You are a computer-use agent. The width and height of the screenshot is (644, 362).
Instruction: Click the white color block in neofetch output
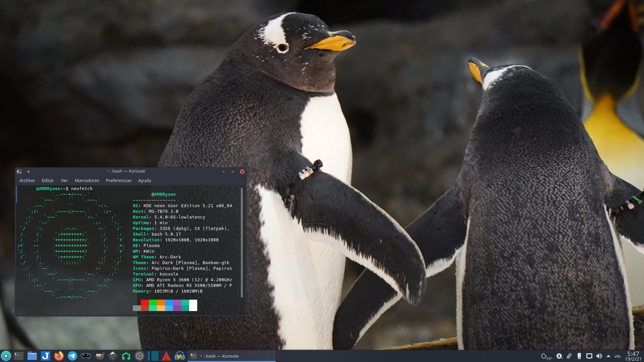click(193, 305)
